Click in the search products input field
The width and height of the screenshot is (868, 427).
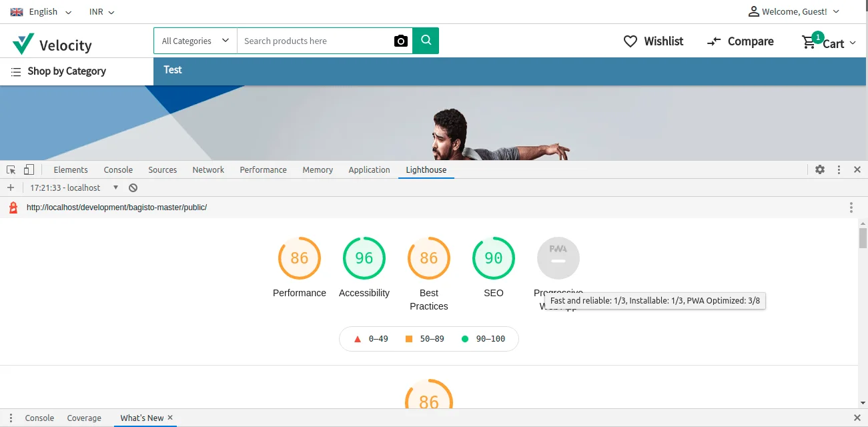pyautogui.click(x=314, y=41)
